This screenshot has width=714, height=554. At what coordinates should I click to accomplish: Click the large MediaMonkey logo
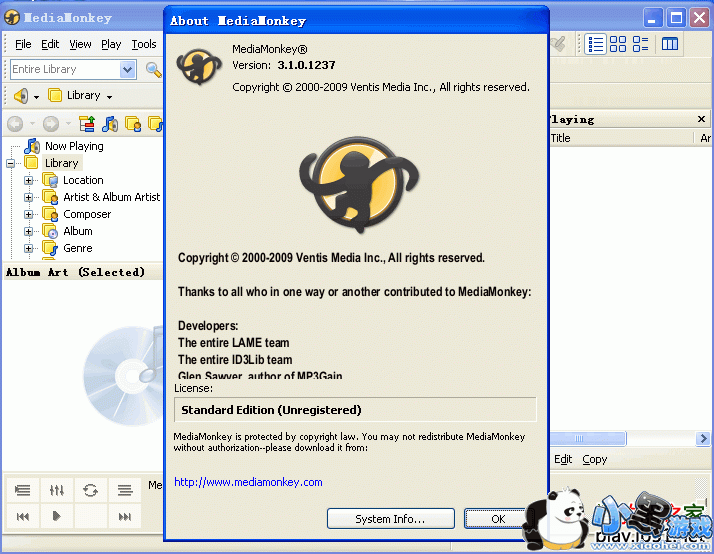tap(359, 184)
